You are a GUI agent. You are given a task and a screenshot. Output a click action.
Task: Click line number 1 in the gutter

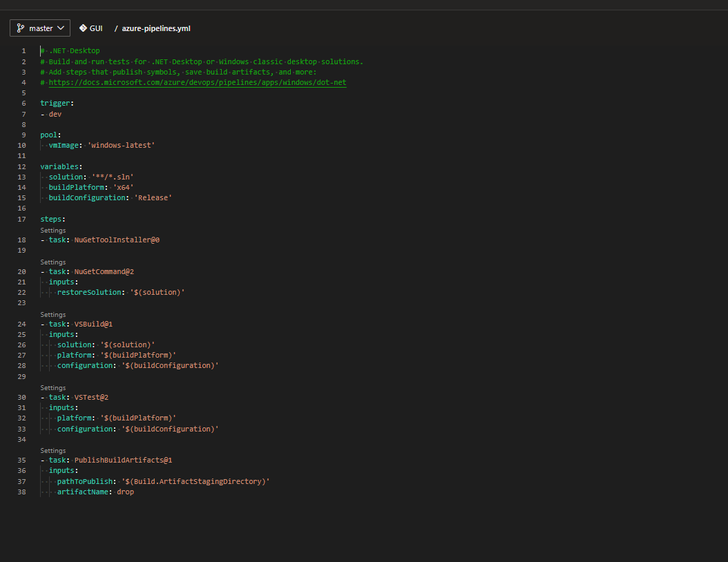(x=23, y=50)
